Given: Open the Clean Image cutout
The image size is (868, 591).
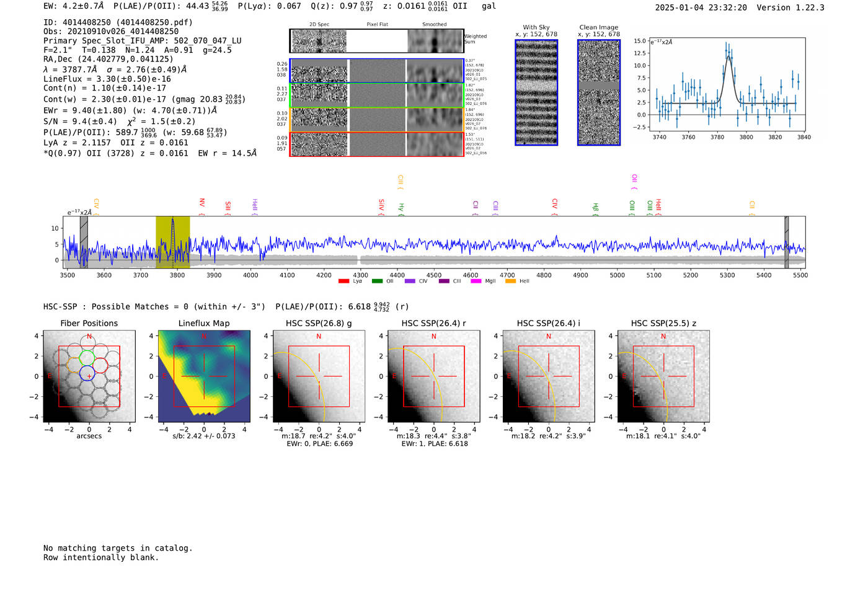Looking at the screenshot, I should coord(599,92).
